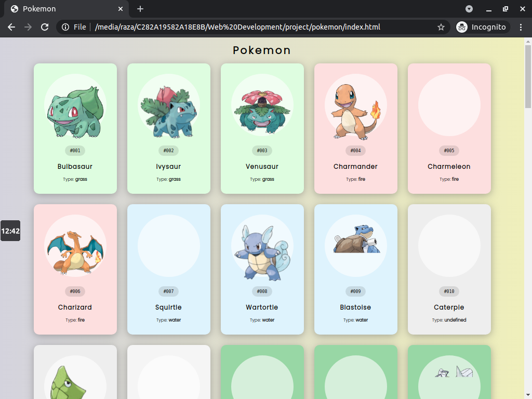
Task: Click the Ivysaur name
Action: pyautogui.click(x=169, y=167)
